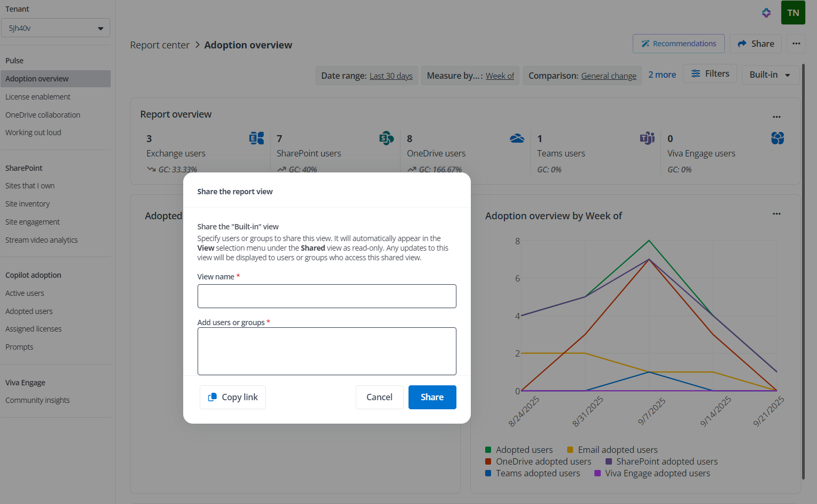Open License enablement in sidebar
This screenshot has width=817, height=504.
[38, 97]
